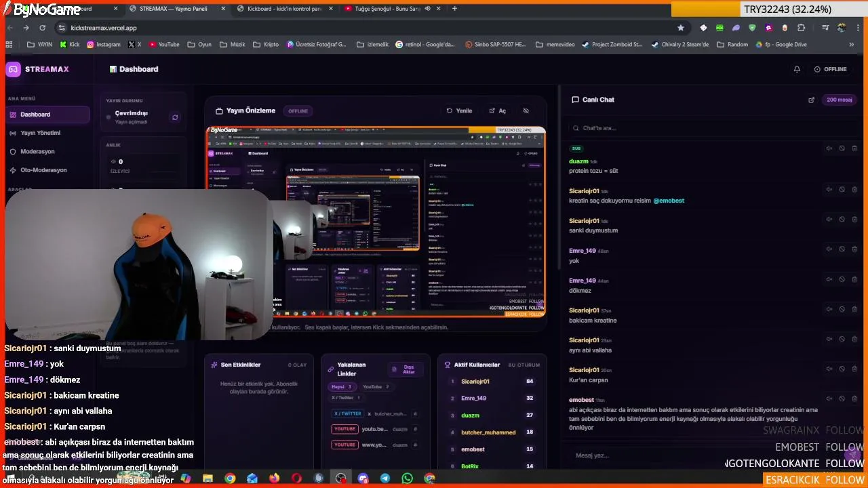Mute duazm's message about protein tozu
868x488 pixels.
coord(829,148)
